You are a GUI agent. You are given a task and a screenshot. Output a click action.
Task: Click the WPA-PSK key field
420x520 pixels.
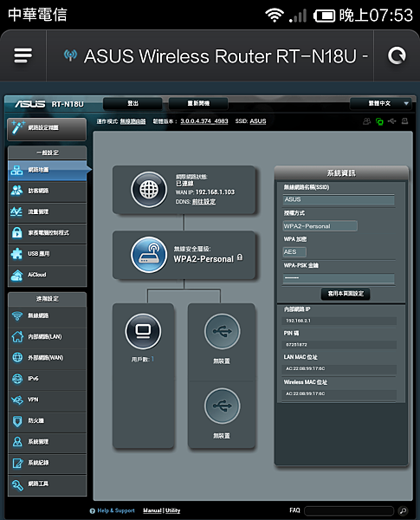339,278
